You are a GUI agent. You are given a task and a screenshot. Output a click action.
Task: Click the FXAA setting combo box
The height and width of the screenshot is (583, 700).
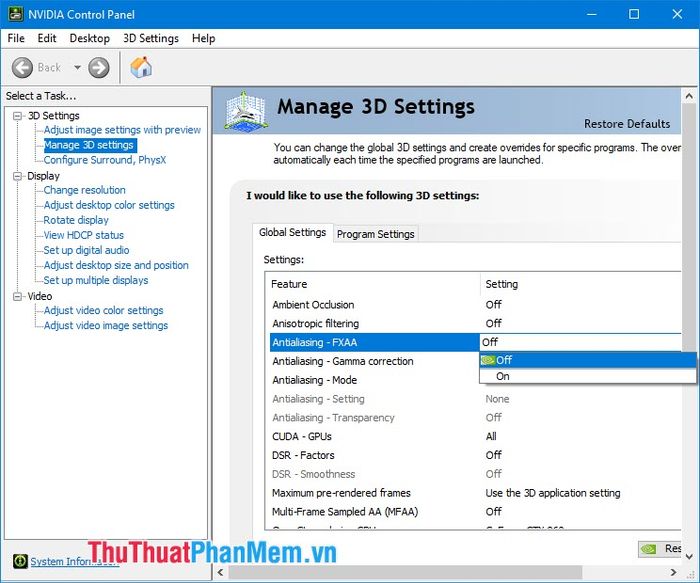[x=580, y=342]
